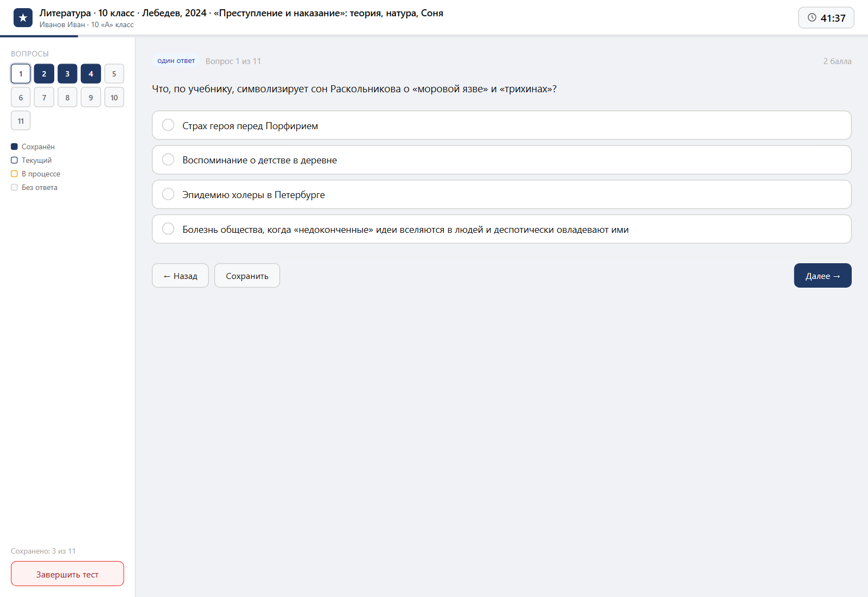Go to question 2 in navigator
Image resolution: width=868 pixels, height=597 pixels.
point(44,74)
